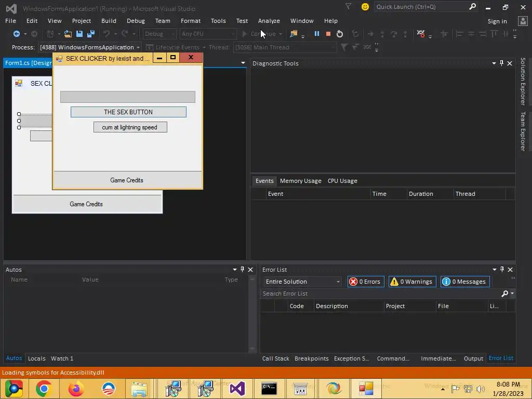Click the Save All icon
Image resolution: width=532 pixels, height=399 pixels.
pyautogui.click(x=91, y=34)
